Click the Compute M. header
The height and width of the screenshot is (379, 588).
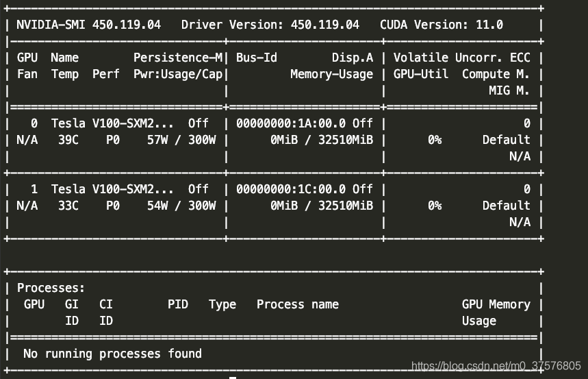pos(496,74)
